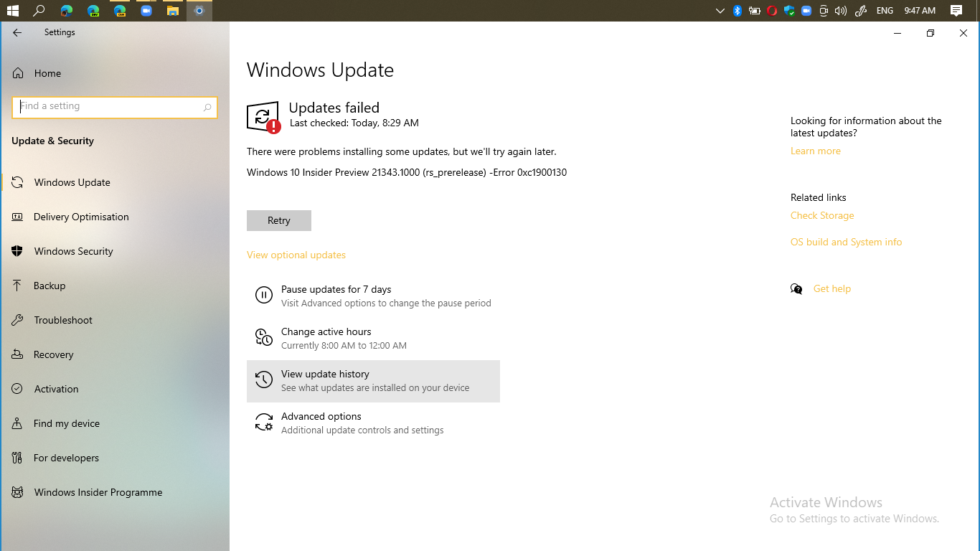This screenshot has width=980, height=551.
Task: Click the For developers icon
Action: coord(18,458)
